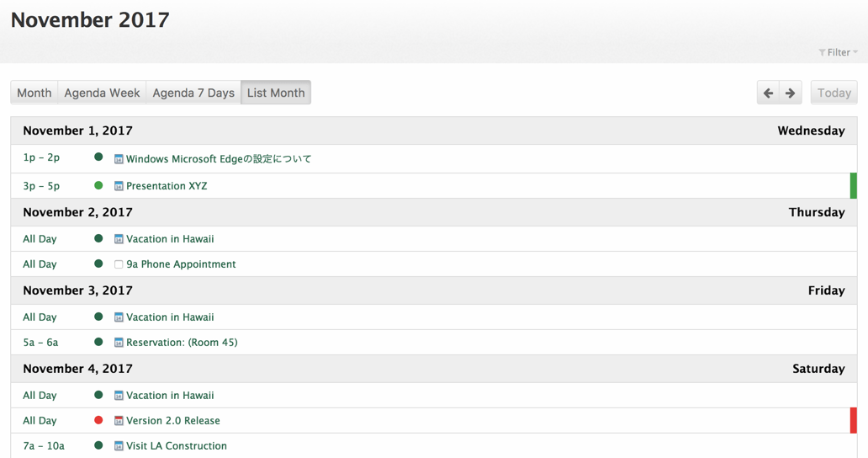This screenshot has width=868, height=458.
Task: Click red color bar on Version 2.0 Release row
Action: pyautogui.click(x=853, y=421)
